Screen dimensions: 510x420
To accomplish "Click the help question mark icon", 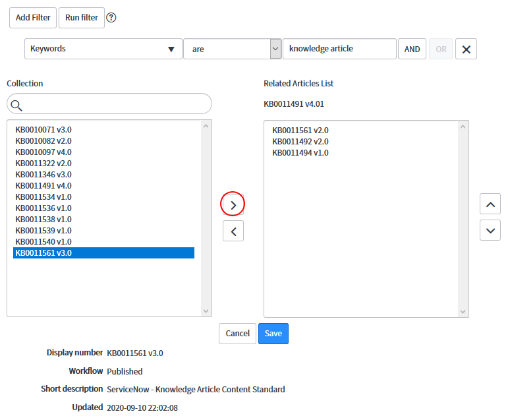I will (111, 18).
